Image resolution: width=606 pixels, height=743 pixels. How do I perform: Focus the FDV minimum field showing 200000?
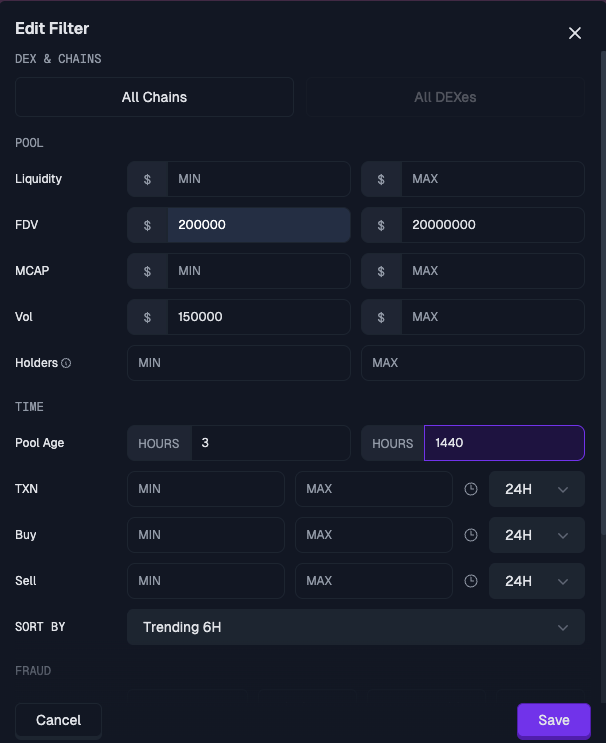pyautogui.click(x=259, y=225)
